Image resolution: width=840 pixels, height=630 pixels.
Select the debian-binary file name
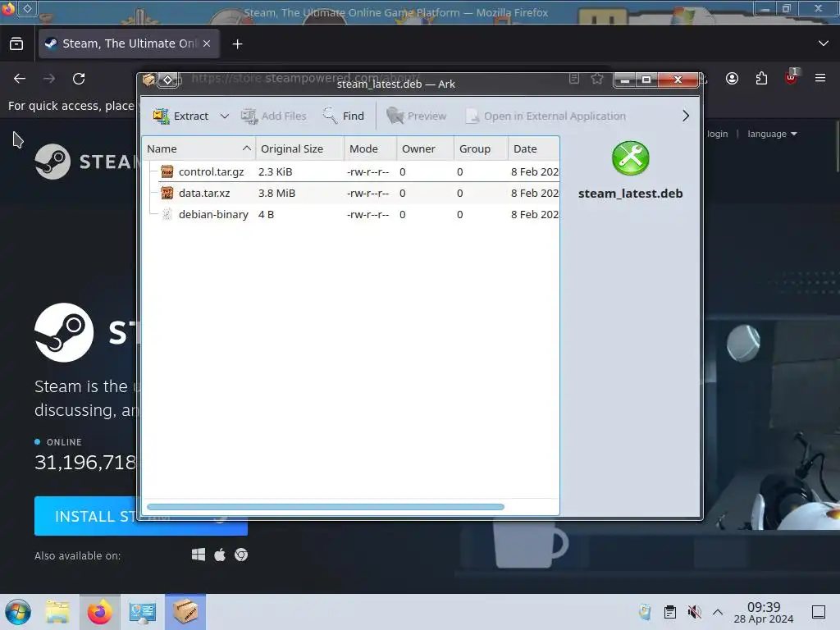pos(213,214)
